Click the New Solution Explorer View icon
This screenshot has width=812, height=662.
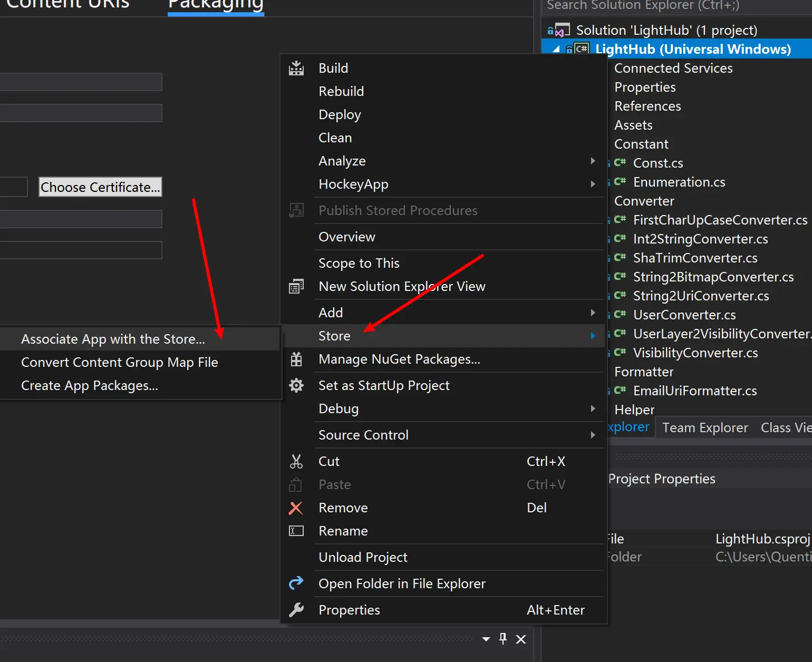[296, 286]
